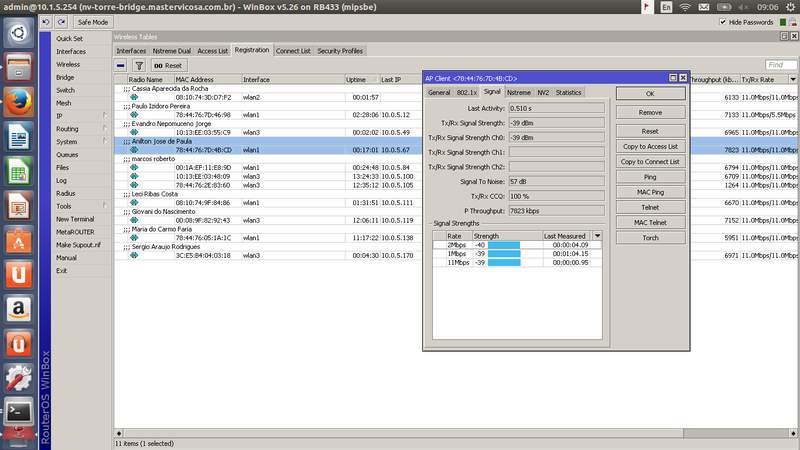This screenshot has width=800, height=450.
Task: Expand the IP submenu arrow
Action: [105, 116]
